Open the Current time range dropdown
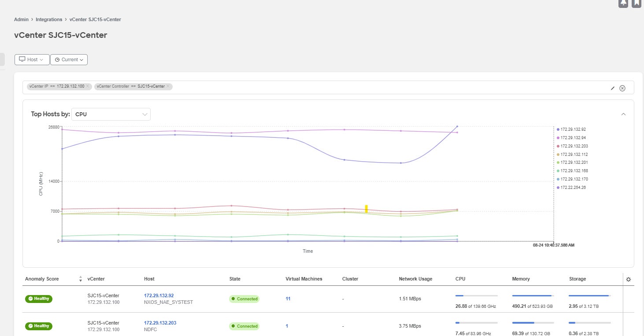Screen dimensions: 644x336 [69, 59]
